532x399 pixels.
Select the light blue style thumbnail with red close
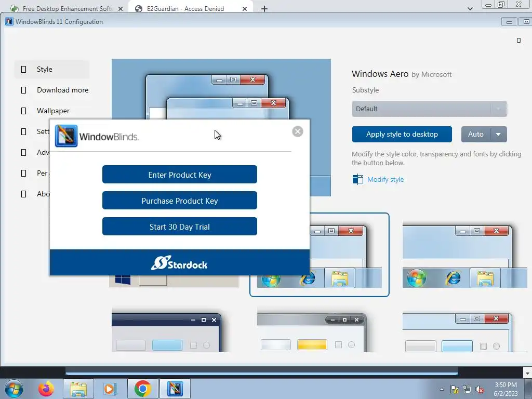tap(457, 332)
